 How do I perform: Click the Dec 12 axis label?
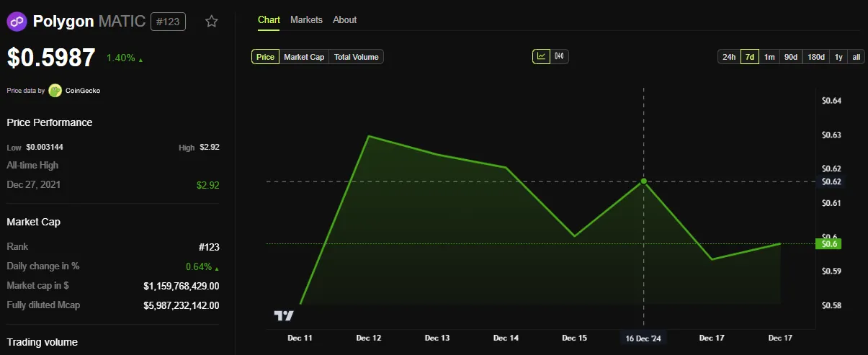click(x=369, y=338)
